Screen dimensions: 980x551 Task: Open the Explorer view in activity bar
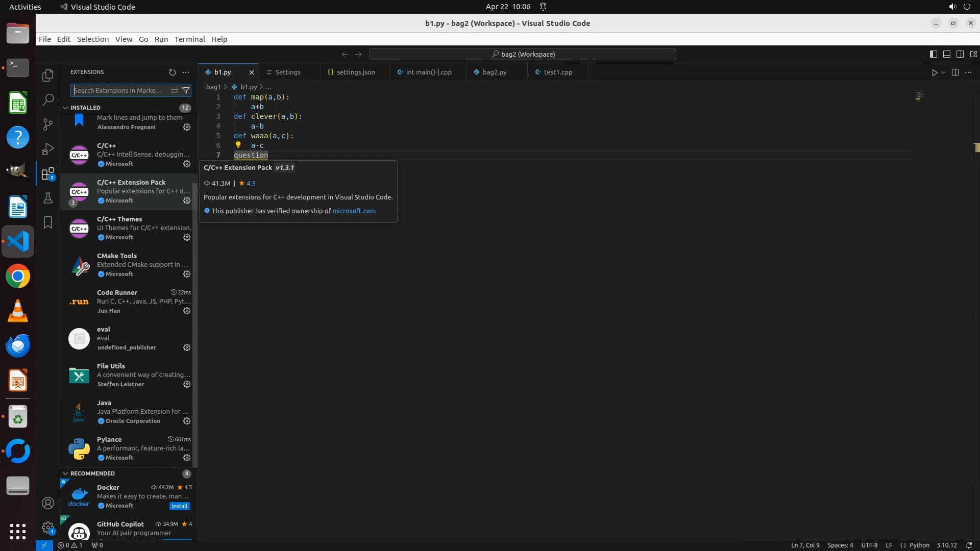pos(48,76)
